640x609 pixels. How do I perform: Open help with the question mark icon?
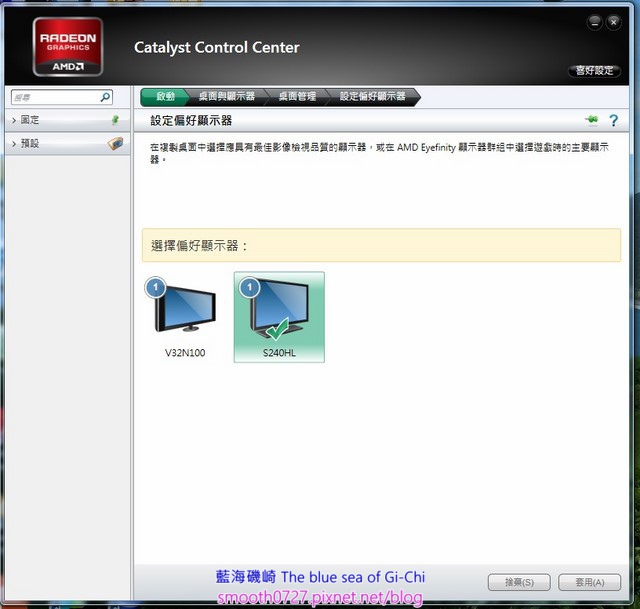pyautogui.click(x=613, y=120)
